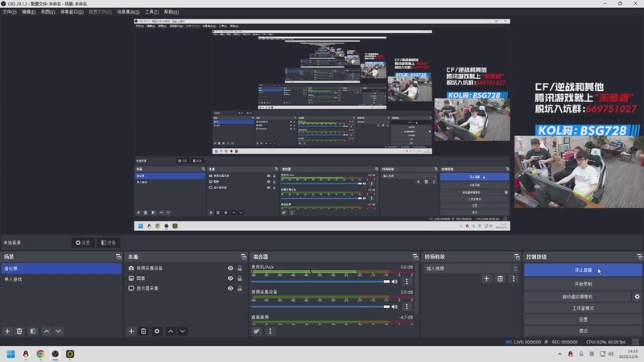Image resolution: width=644 pixels, height=362 pixels.
Task: Open transition properties three-dot menu in 转场特效
Action: click(x=514, y=278)
